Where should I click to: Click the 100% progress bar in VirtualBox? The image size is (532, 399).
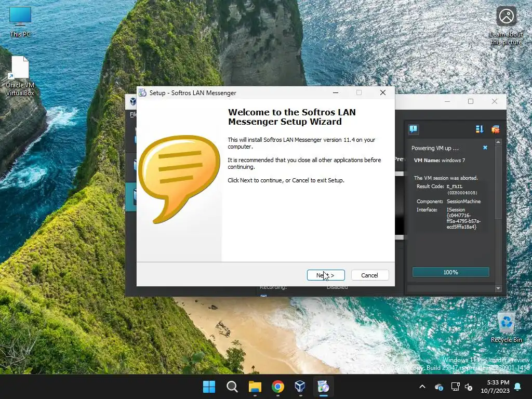450,272
